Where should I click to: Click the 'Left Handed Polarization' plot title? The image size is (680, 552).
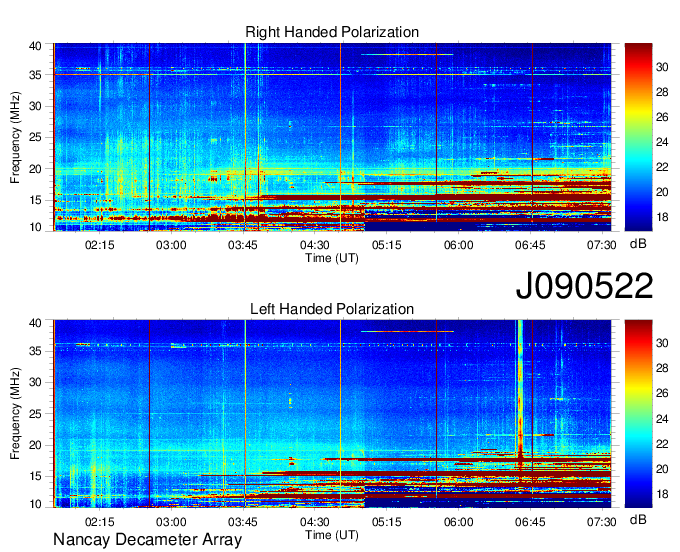tap(332, 309)
